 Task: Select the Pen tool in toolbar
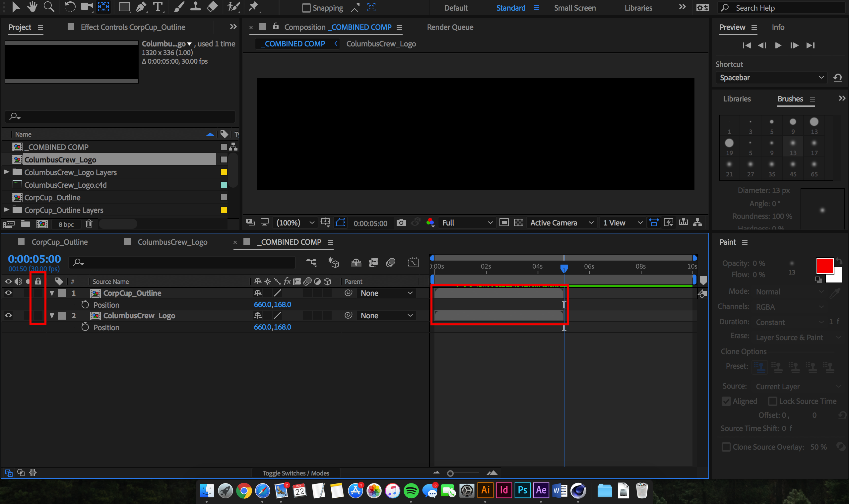coord(141,7)
